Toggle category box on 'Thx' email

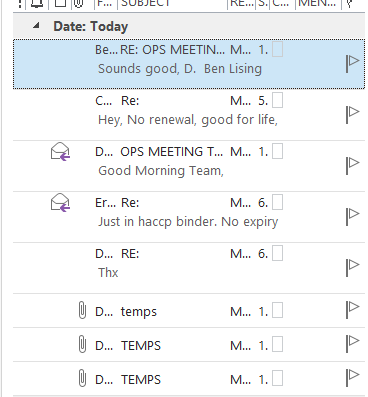click(278, 253)
